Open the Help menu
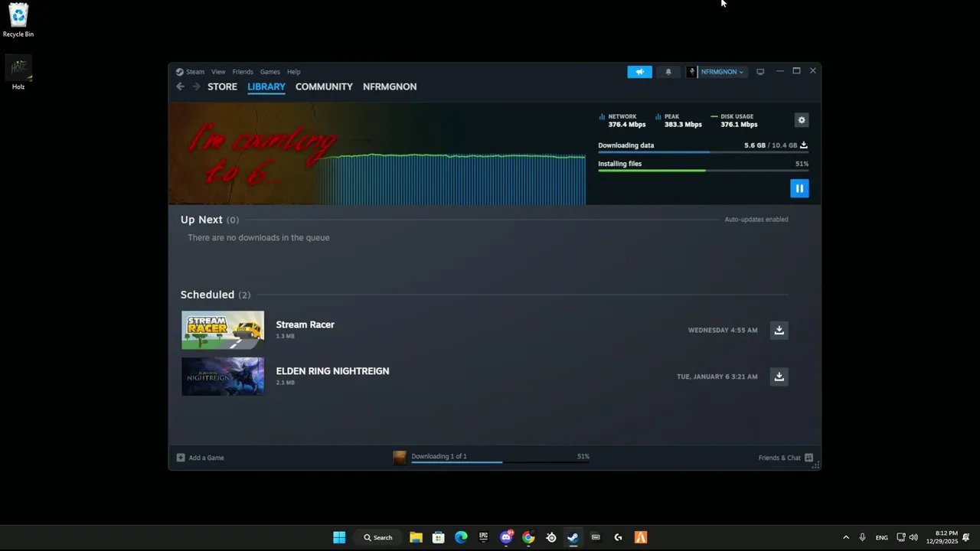The height and width of the screenshot is (551, 980). coord(293,72)
